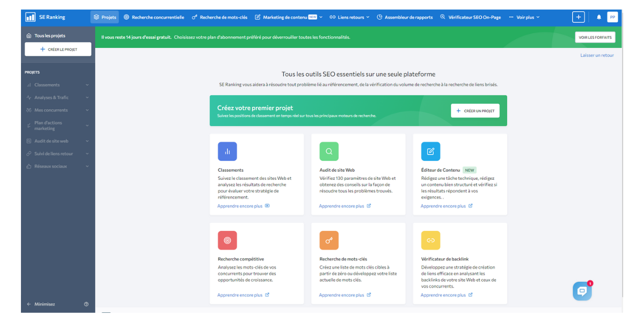The width and height of the screenshot is (644, 322).
Task: Open Apprendre encore plus under Vérificateur de backlink
Action: pos(447,295)
